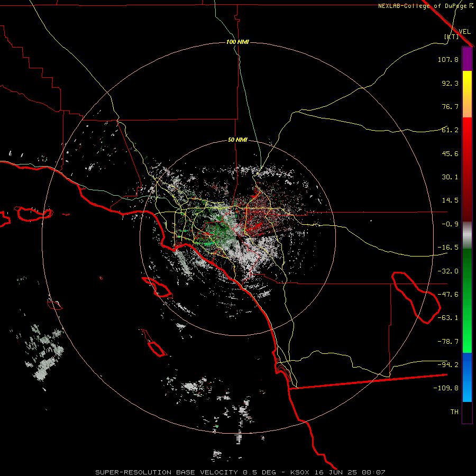The height and width of the screenshot is (476, 476).
Task: Click the -78.7 legend value
Action: pyautogui.click(x=448, y=342)
